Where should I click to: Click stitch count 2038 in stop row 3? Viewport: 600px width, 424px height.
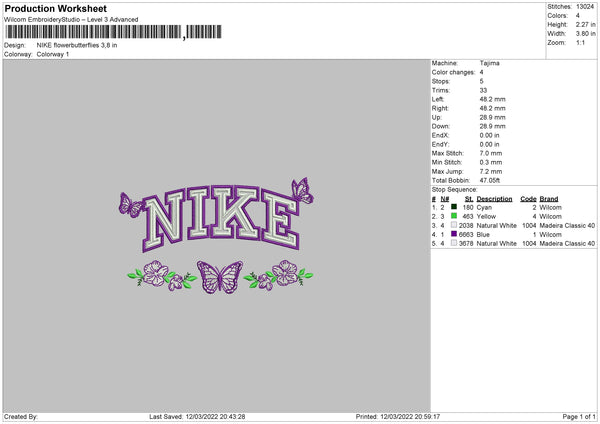tap(466, 225)
